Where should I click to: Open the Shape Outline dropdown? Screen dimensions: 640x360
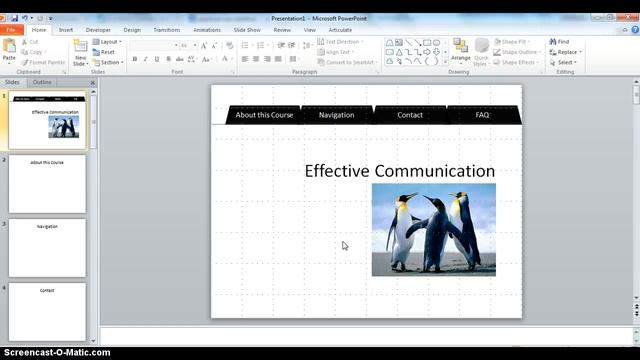[x=518, y=52]
